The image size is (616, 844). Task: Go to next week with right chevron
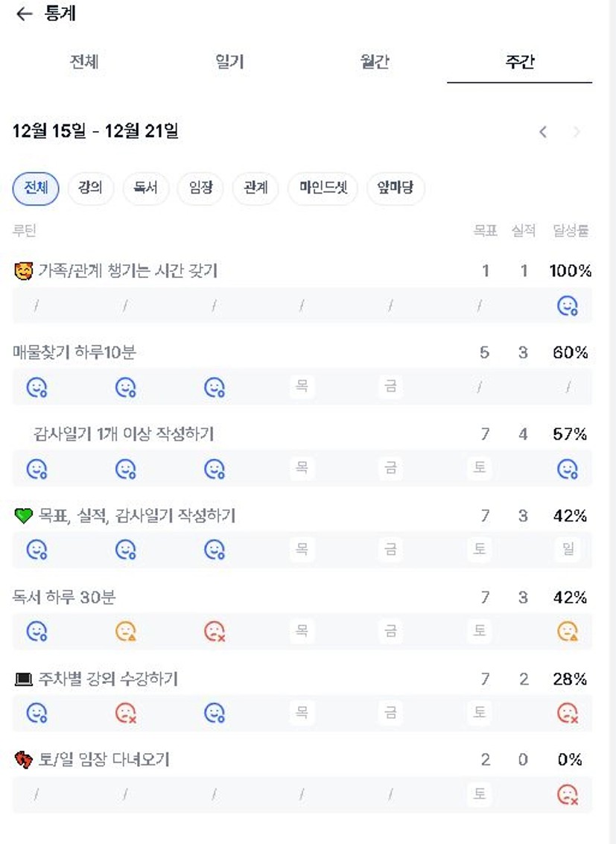(577, 132)
